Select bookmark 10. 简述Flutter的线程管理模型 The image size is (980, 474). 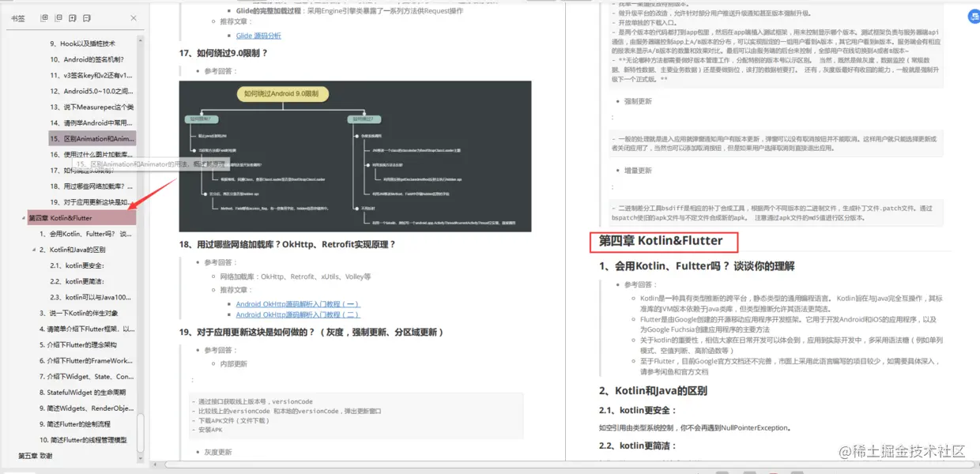point(83,440)
